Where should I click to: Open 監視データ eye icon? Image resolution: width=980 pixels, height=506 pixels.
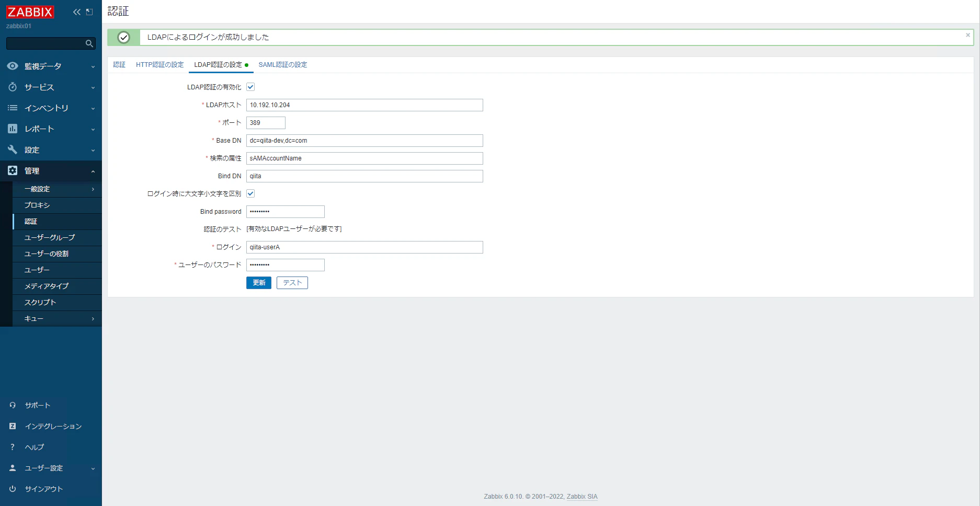click(x=13, y=66)
